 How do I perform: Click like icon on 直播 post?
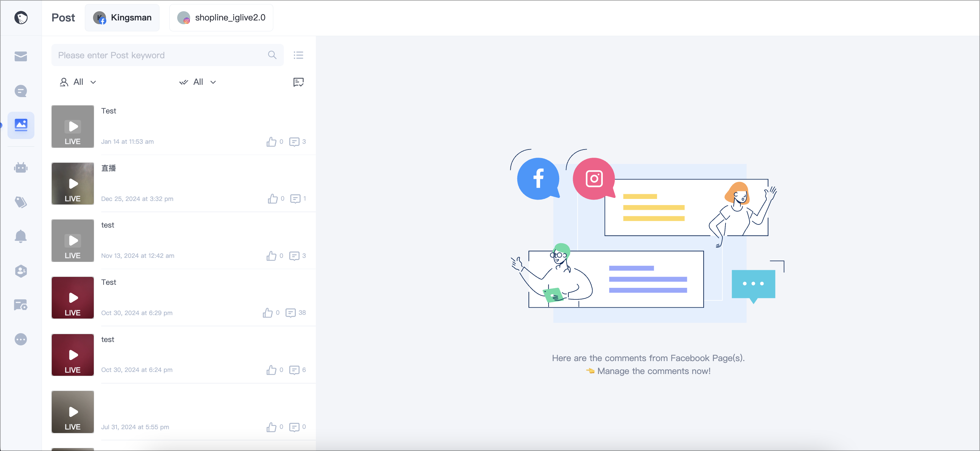point(272,199)
